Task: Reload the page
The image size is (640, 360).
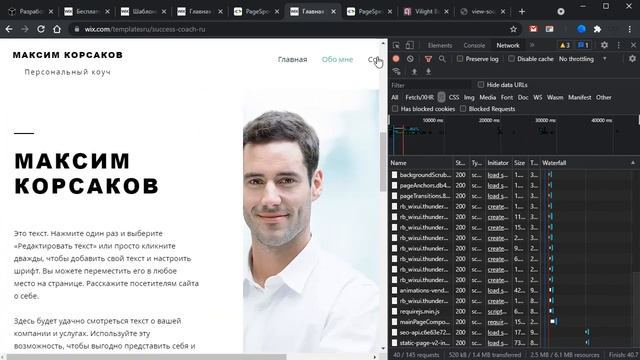Action: point(41,29)
